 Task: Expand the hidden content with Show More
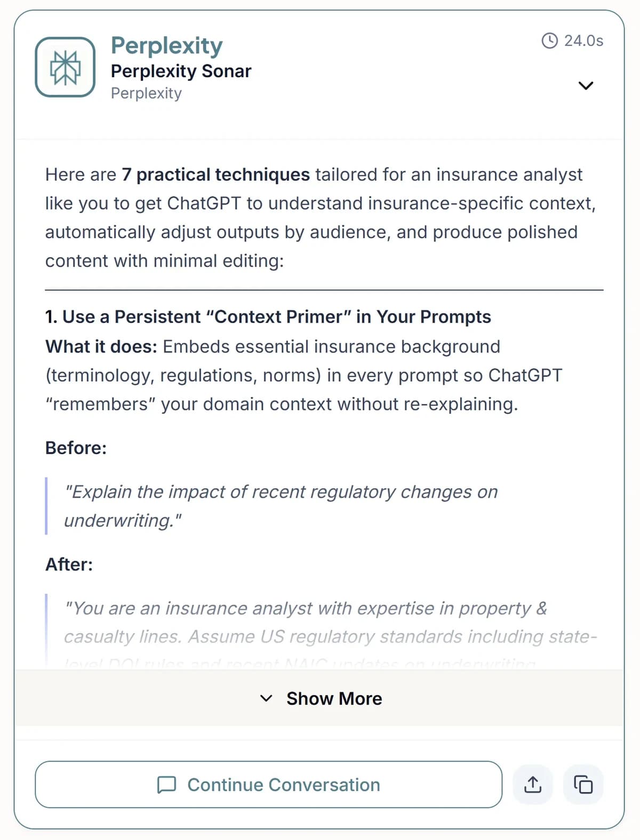(x=320, y=698)
